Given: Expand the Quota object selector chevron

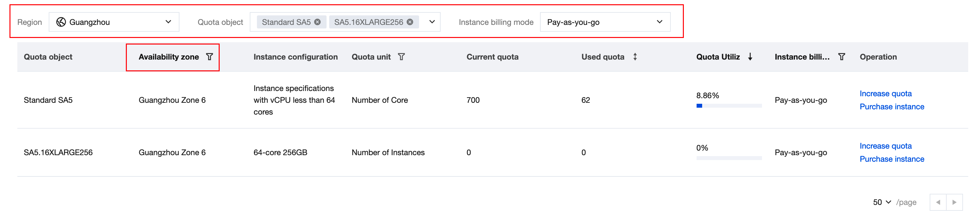Looking at the screenshot, I should pyautogui.click(x=432, y=22).
